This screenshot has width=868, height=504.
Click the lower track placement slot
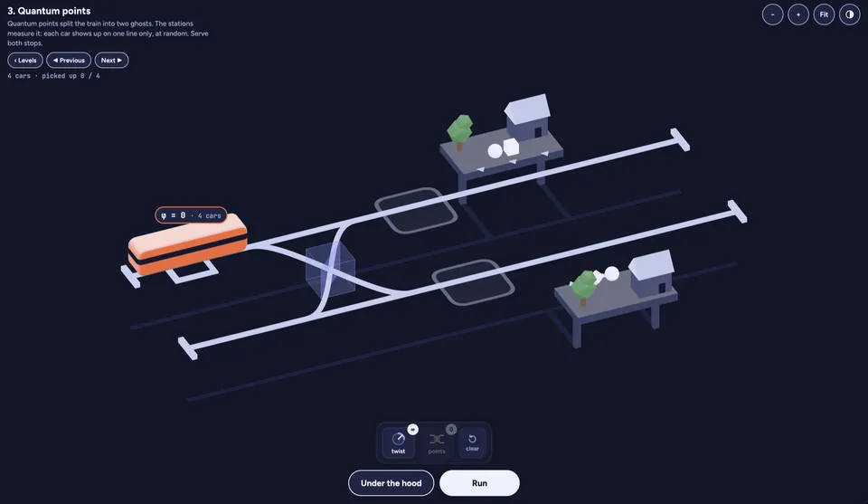473,282
